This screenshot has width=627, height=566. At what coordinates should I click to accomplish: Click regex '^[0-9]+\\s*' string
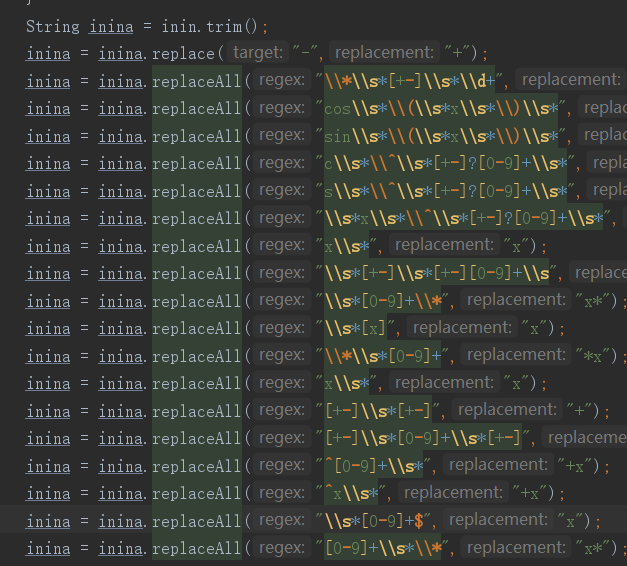[373, 466]
